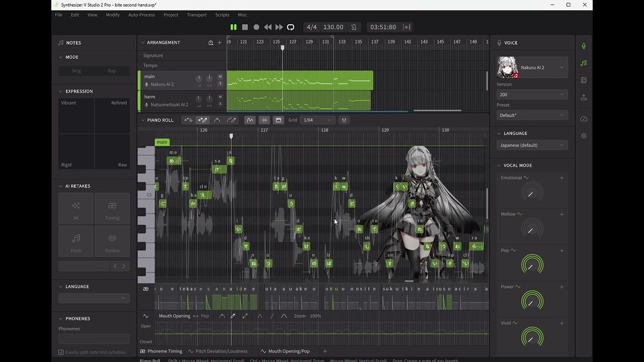644x362 pixels.
Task: Select the parameter line tool
Action: point(245,316)
